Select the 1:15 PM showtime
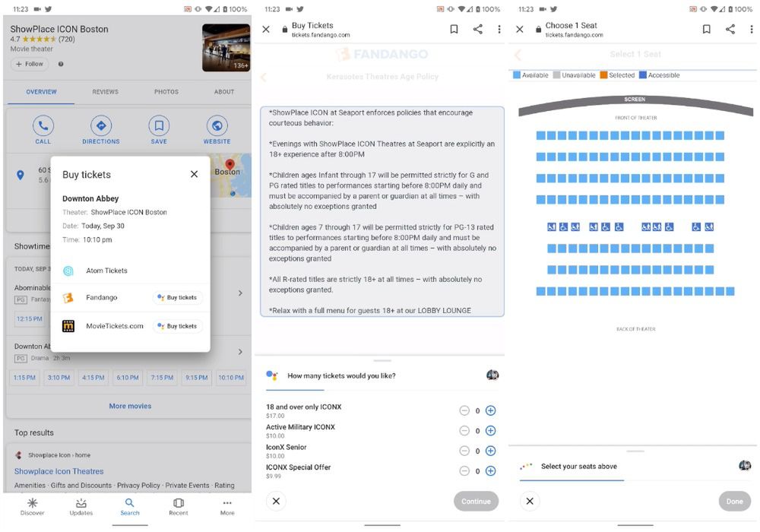 [x=24, y=378]
